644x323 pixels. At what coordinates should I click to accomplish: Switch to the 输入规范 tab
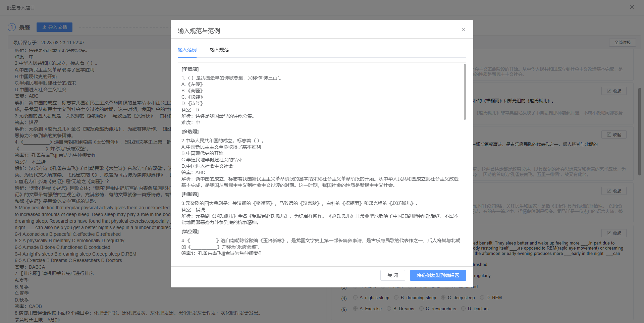pos(219,50)
